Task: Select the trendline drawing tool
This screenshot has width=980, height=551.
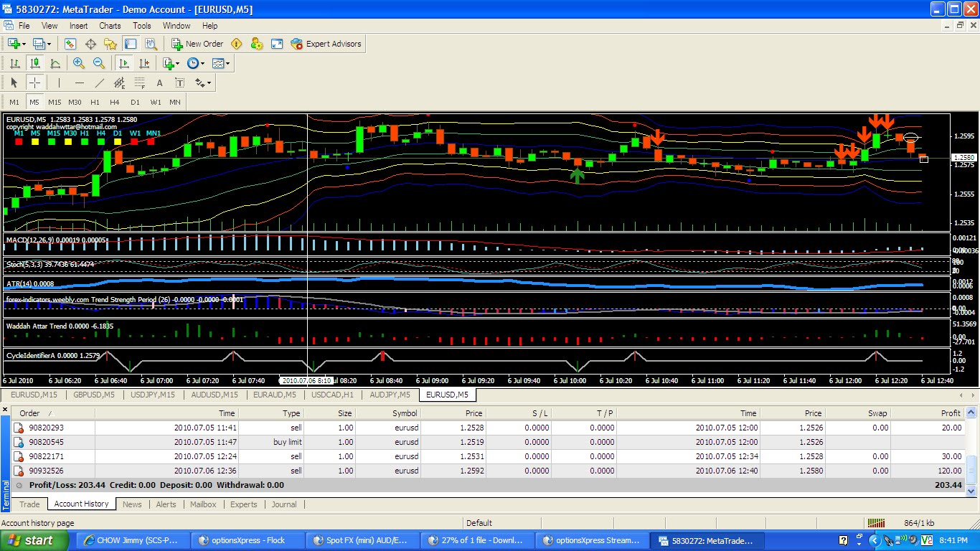Action: [x=100, y=83]
